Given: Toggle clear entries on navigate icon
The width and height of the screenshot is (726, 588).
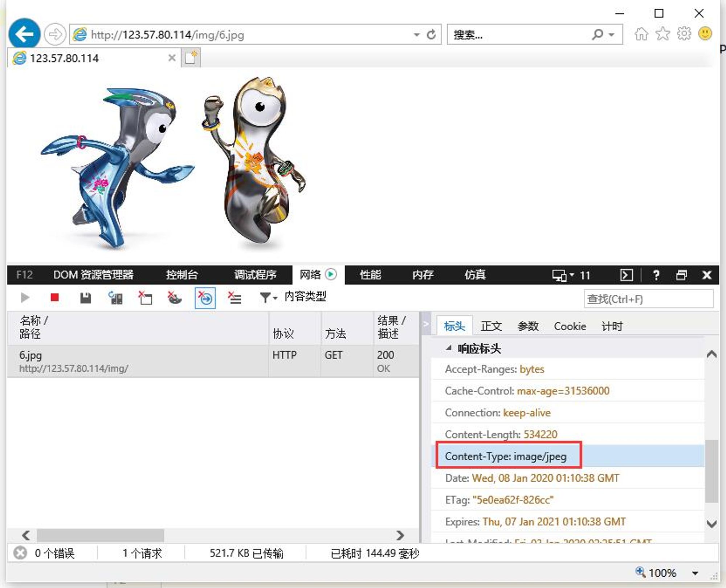Looking at the screenshot, I should (x=205, y=298).
